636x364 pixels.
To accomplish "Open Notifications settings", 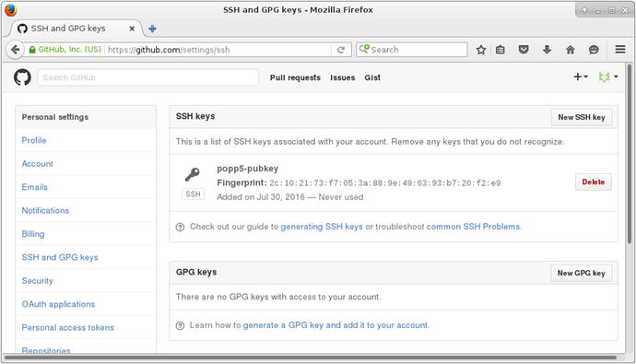I will click(x=45, y=210).
